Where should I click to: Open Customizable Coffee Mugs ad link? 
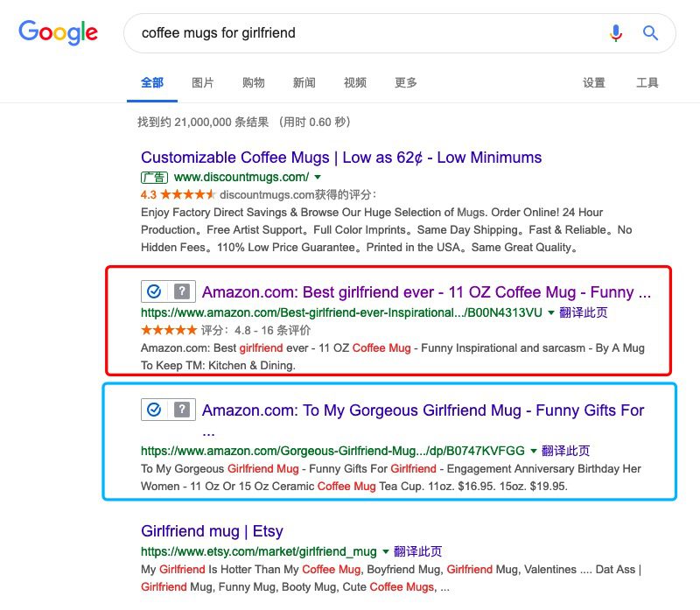(341, 158)
